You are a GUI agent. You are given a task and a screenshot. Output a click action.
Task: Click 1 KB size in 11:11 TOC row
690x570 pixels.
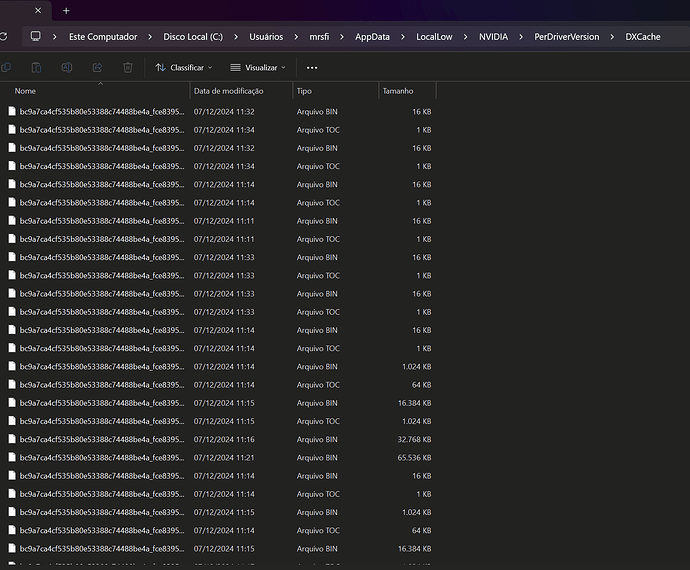[x=424, y=239]
